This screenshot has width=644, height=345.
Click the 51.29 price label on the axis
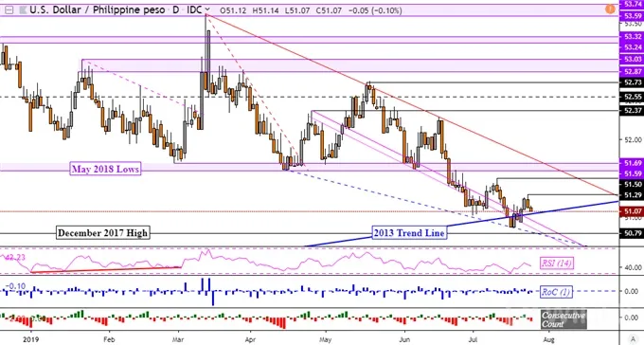pyautogui.click(x=633, y=195)
